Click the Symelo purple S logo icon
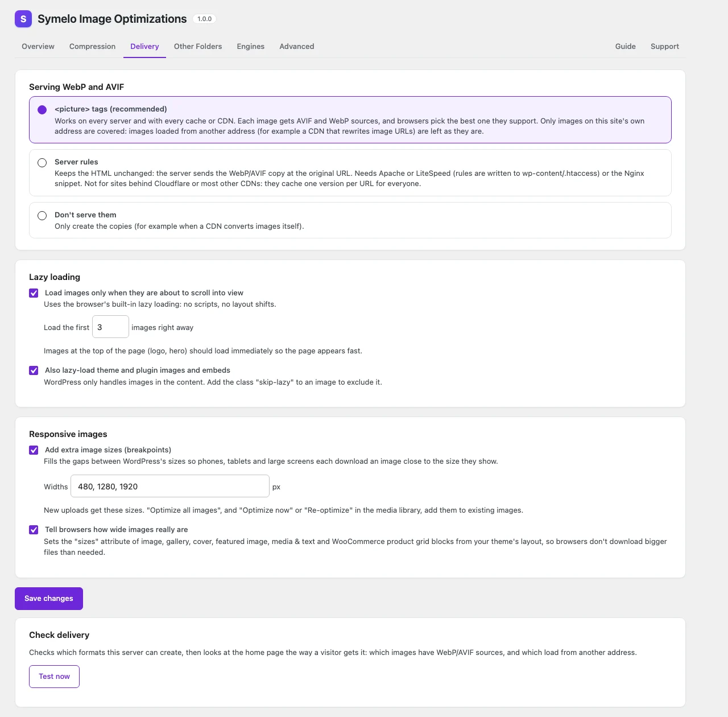This screenshot has width=728, height=717. point(23,19)
